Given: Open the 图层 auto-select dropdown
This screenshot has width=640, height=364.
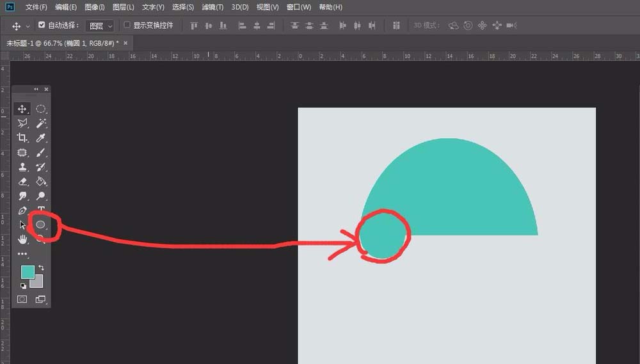Looking at the screenshot, I should point(100,26).
